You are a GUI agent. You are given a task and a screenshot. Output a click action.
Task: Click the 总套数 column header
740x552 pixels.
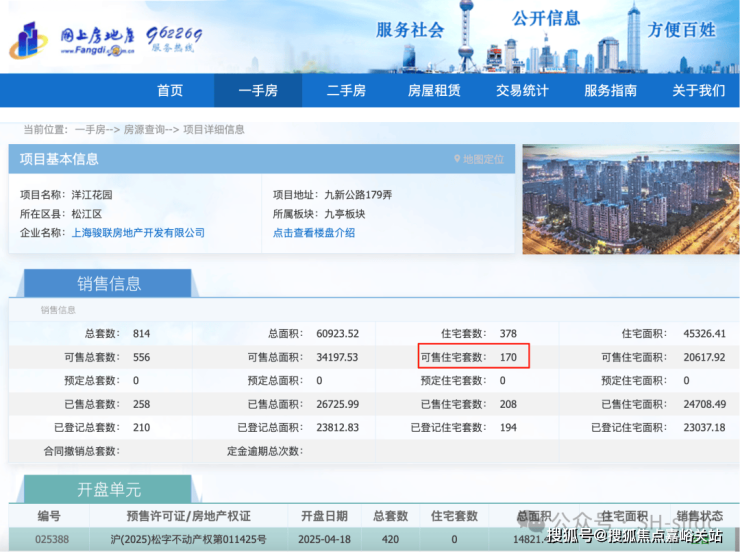tap(390, 516)
